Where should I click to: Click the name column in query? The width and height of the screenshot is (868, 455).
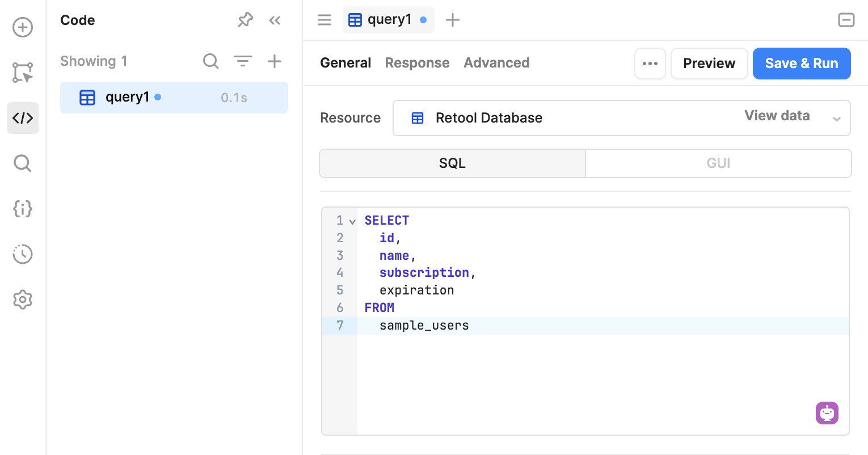tap(394, 255)
